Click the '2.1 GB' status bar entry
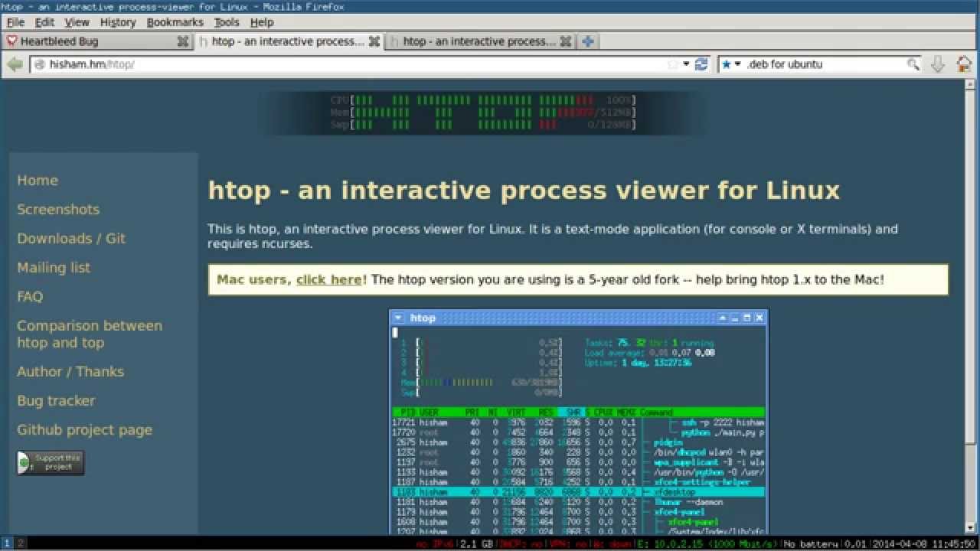Screen dimensions: 980x551 pos(476,543)
